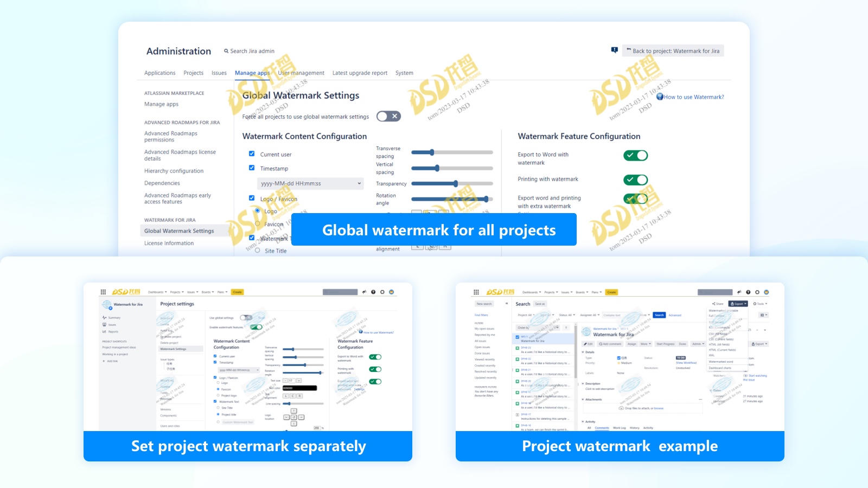Choose Watermarked word from the Export menu

pyautogui.click(x=721, y=362)
